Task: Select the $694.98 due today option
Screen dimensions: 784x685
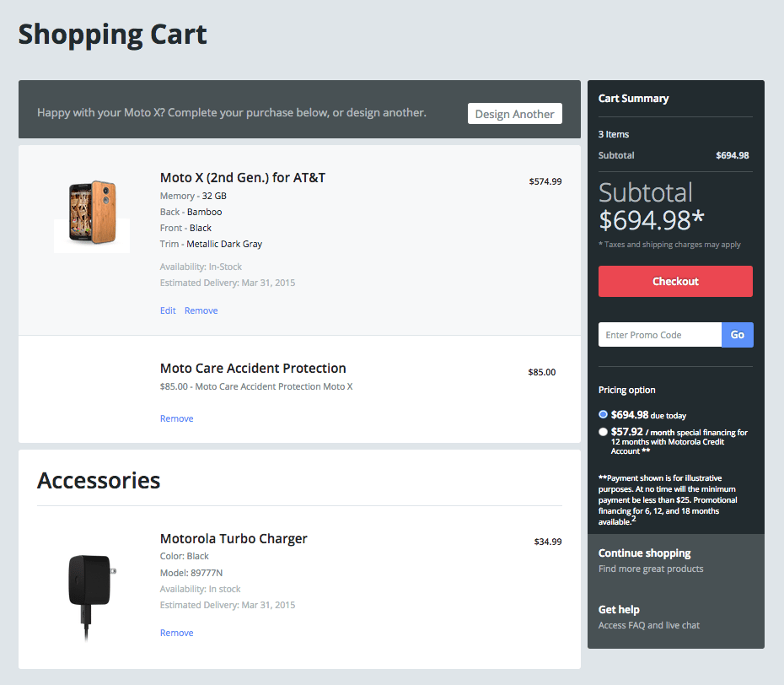Action: (603, 414)
